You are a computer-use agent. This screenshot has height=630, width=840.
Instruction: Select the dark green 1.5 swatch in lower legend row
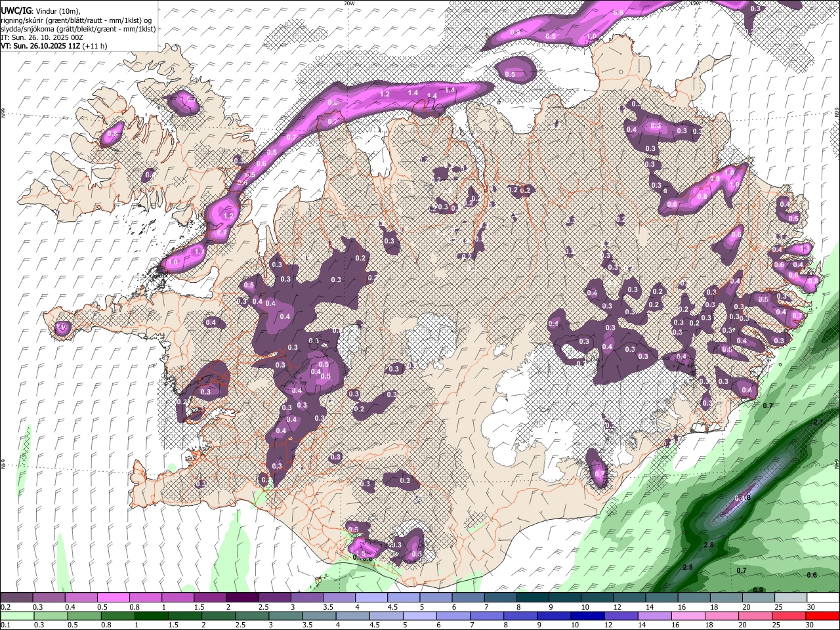coord(184,616)
